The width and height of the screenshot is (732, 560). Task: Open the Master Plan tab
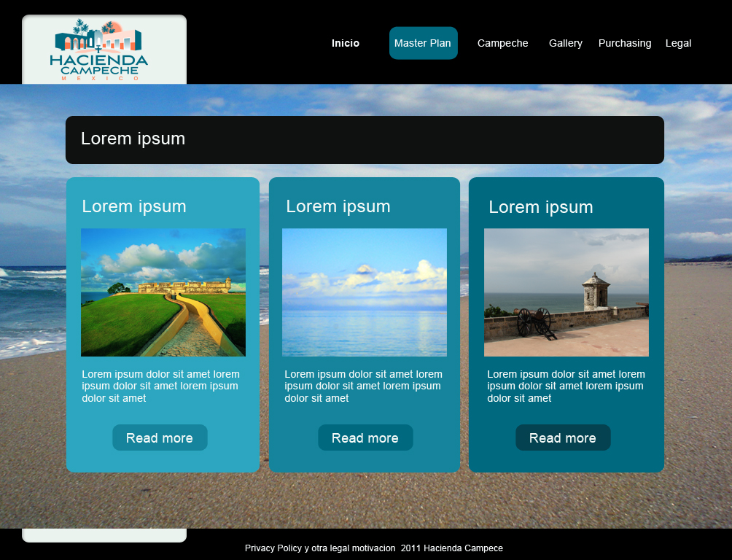[423, 43]
